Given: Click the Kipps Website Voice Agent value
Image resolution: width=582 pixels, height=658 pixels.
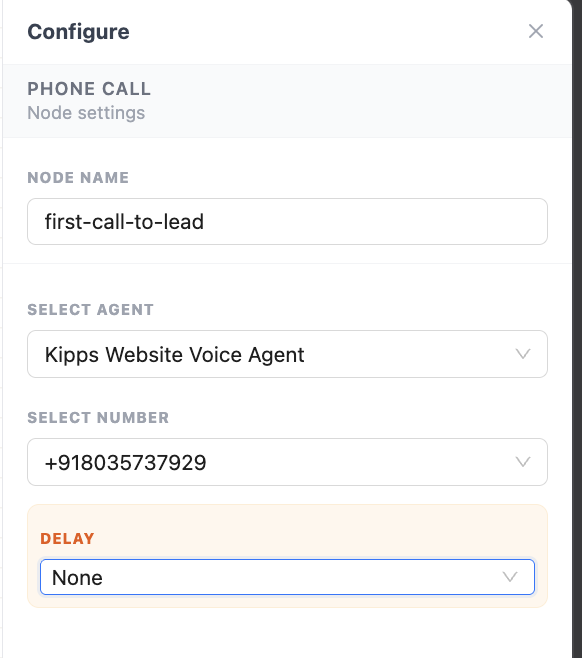Looking at the screenshot, I should point(175,355).
